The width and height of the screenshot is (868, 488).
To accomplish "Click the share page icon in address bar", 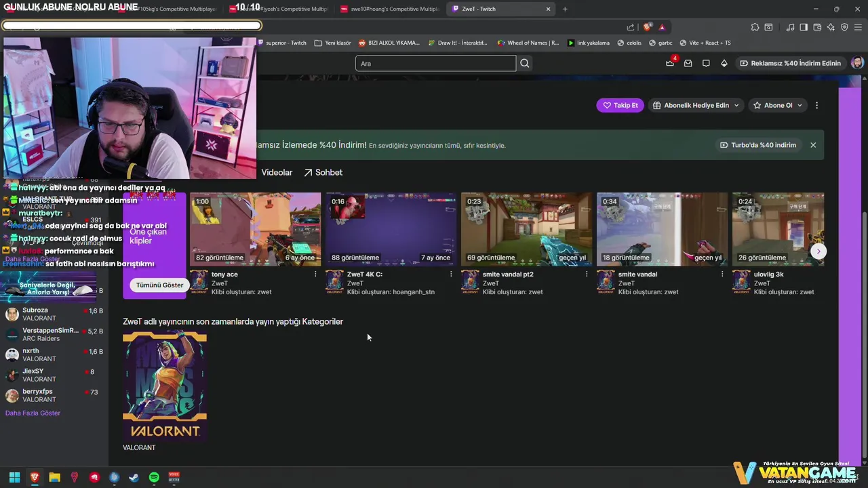I will click(631, 27).
